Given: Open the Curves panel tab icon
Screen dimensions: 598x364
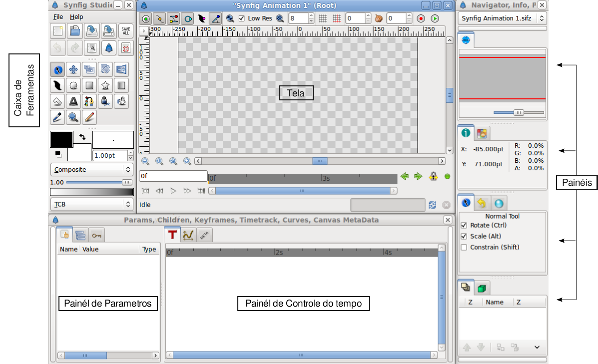Looking at the screenshot, I should coord(188,235).
